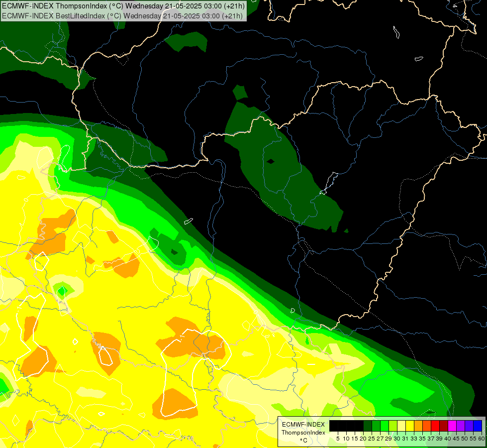Click the legend tick value 40
This screenshot has height=448, width=487.
(x=448, y=439)
